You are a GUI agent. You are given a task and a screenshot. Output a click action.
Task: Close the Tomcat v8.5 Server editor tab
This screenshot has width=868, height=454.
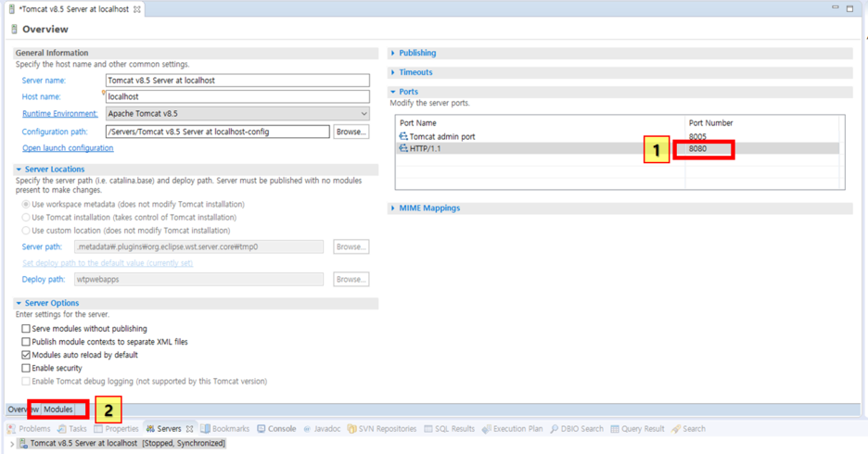tap(136, 9)
